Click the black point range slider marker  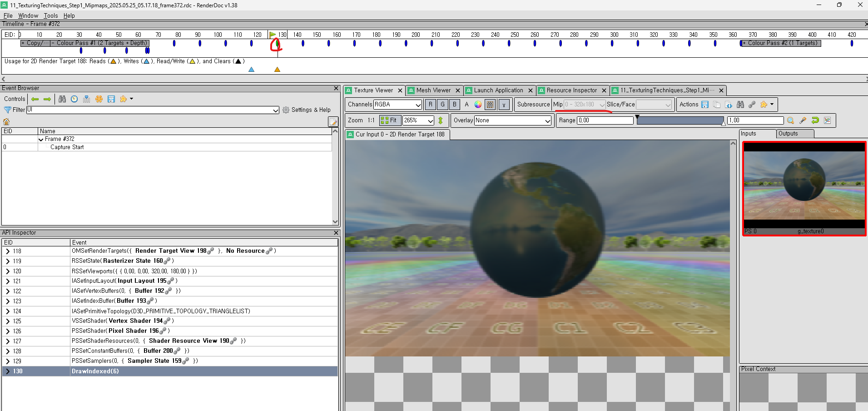[638, 117]
